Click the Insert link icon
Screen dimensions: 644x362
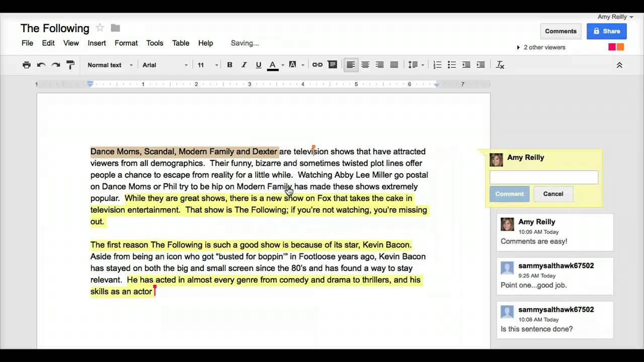317,65
